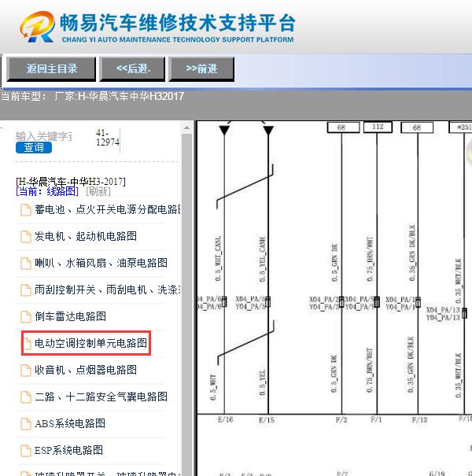Click the E/16 pin label in diagram
Image resolution: width=472 pixels, height=476 pixels.
tap(225, 419)
